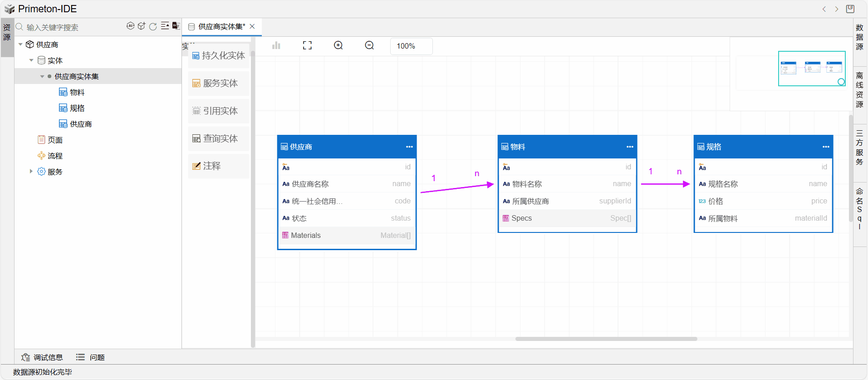868x380 pixels.
Task: Open the AI assistant icon in resource toolbar
Action: tap(130, 26)
